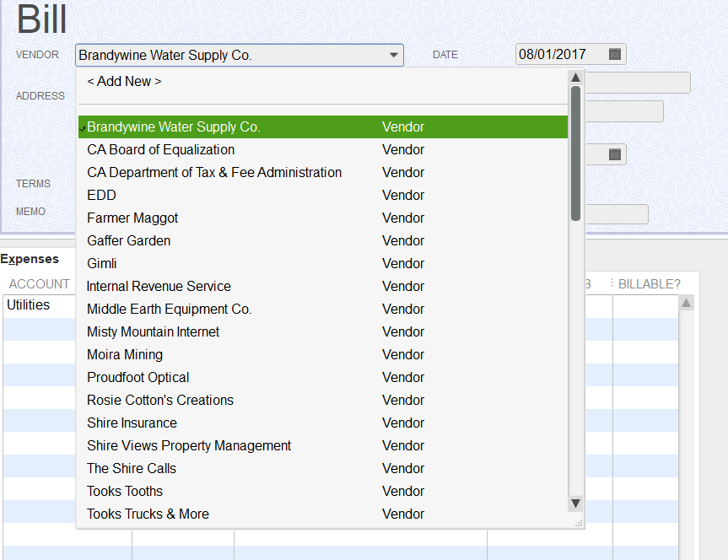The height and width of the screenshot is (560, 728).
Task: Click the ACCOUNT column header
Action: [39, 283]
